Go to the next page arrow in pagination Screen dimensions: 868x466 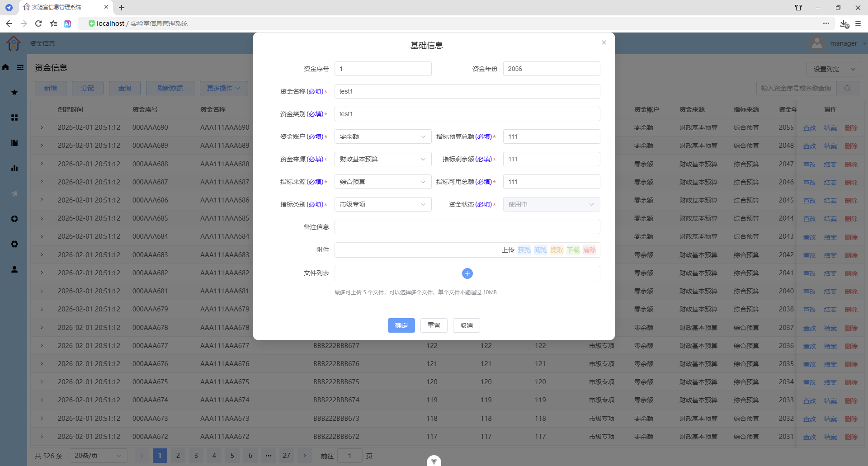click(305, 456)
